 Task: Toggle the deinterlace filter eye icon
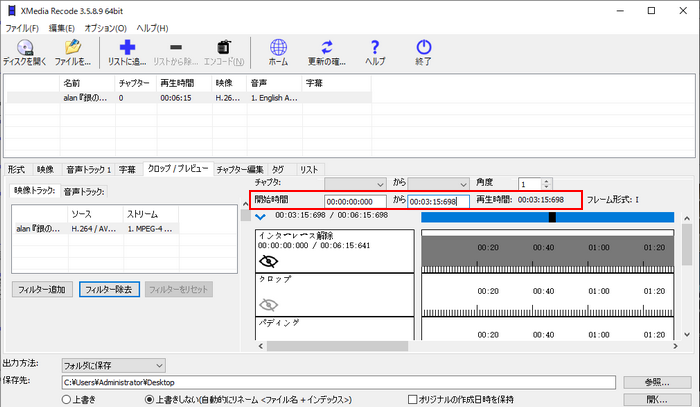268,260
